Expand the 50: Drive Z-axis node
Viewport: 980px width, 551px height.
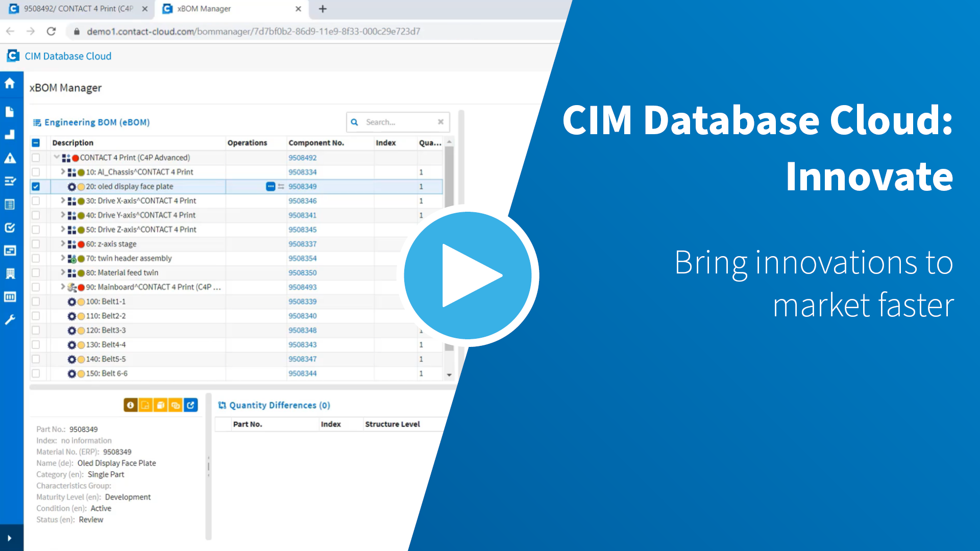point(63,229)
